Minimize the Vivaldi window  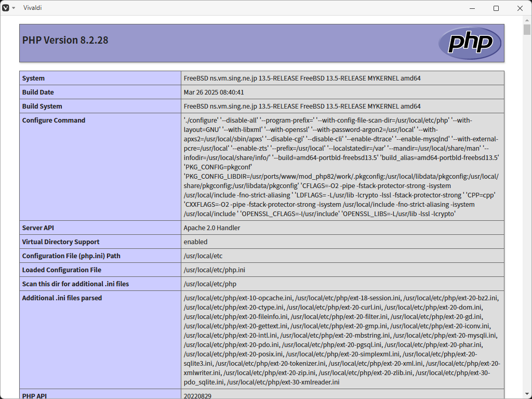click(472, 8)
